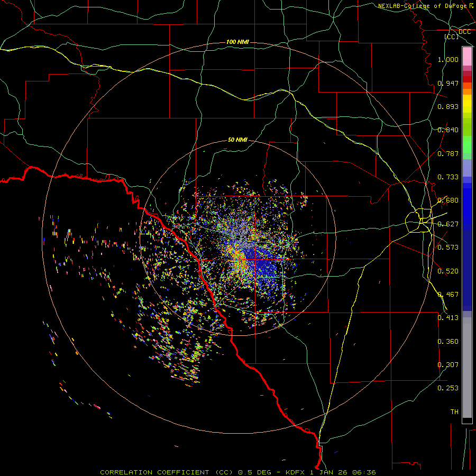This screenshot has width=476, height=476.
Task: Click the 0.947 color scale value
Action: pos(448,83)
